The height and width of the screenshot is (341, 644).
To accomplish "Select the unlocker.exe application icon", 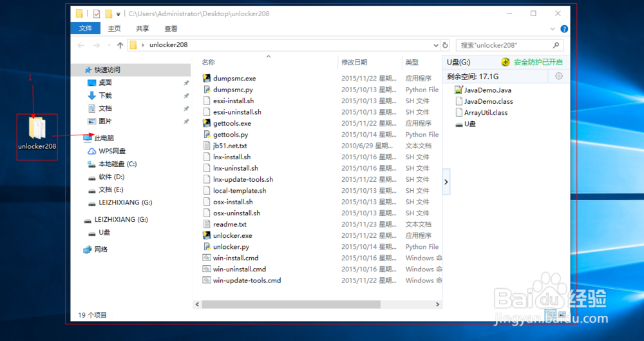I will [x=207, y=235].
